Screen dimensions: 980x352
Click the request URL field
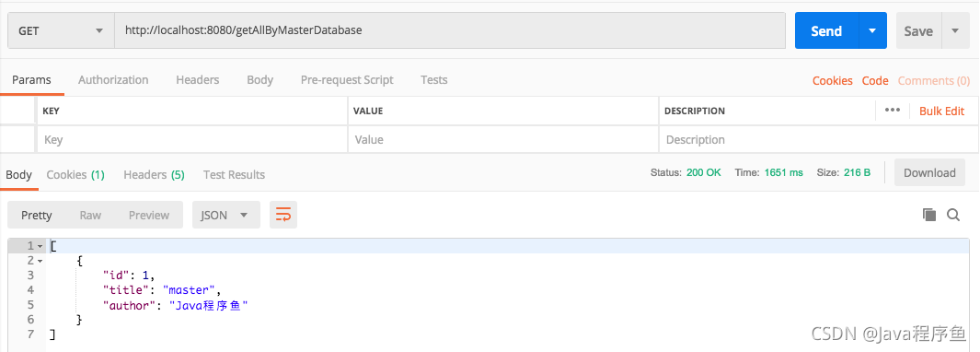coord(449,30)
